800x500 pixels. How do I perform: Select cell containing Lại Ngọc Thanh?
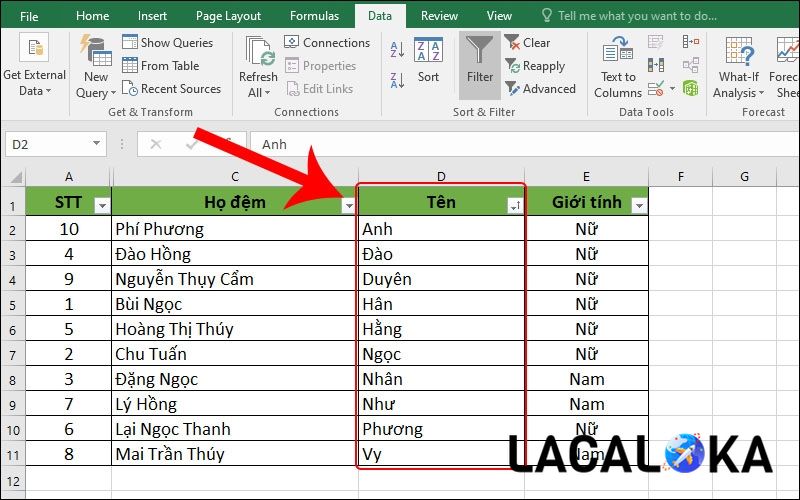pyautogui.click(x=235, y=429)
